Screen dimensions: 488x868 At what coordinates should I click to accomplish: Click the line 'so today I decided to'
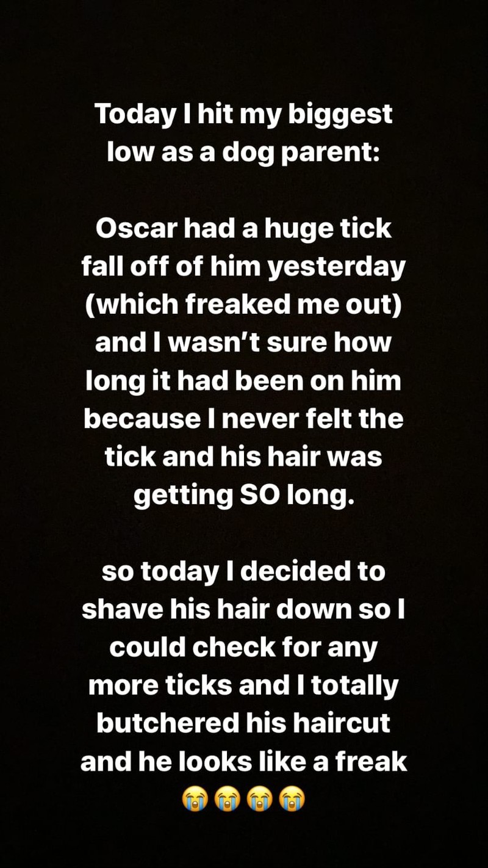coord(243,571)
